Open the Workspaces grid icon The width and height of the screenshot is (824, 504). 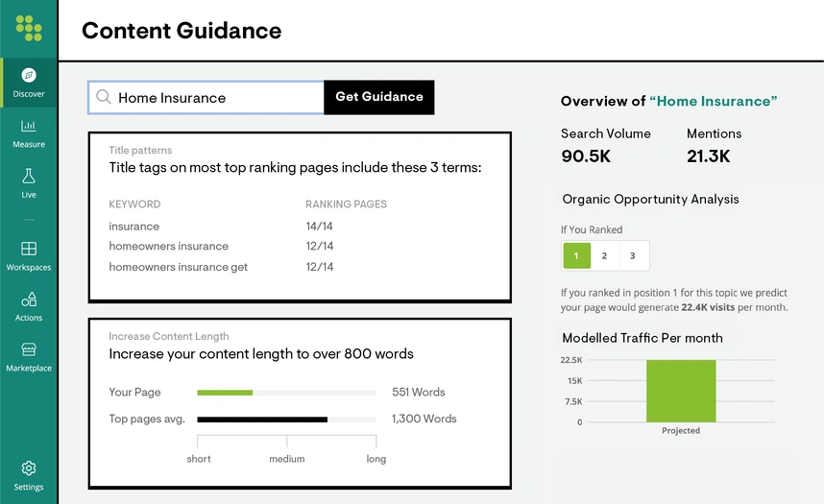[29, 248]
